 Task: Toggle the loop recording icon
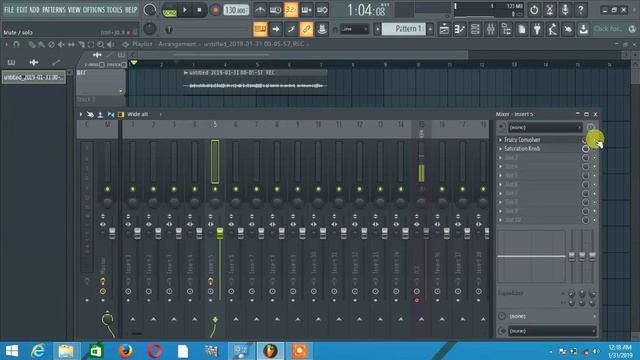[322, 10]
